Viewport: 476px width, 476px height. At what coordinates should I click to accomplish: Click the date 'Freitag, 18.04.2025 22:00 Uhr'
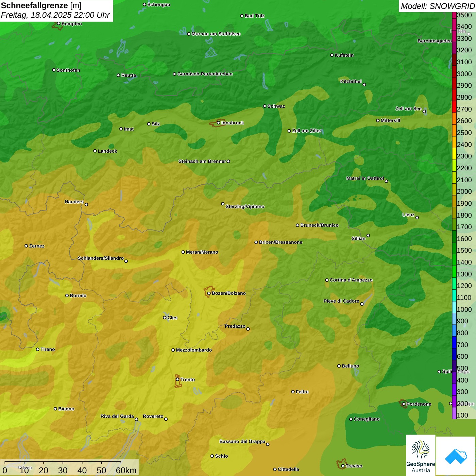pos(55,15)
